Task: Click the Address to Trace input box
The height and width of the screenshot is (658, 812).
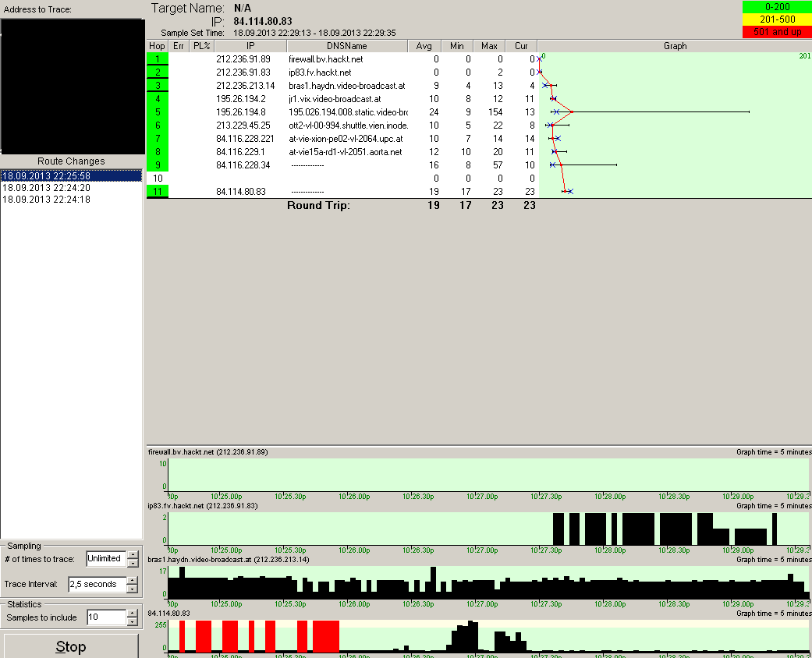Action: (71, 86)
